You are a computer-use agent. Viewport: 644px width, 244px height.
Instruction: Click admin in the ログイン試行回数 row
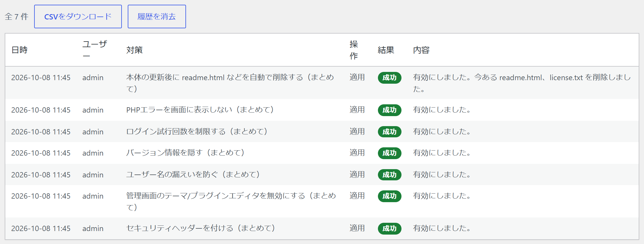tap(93, 132)
